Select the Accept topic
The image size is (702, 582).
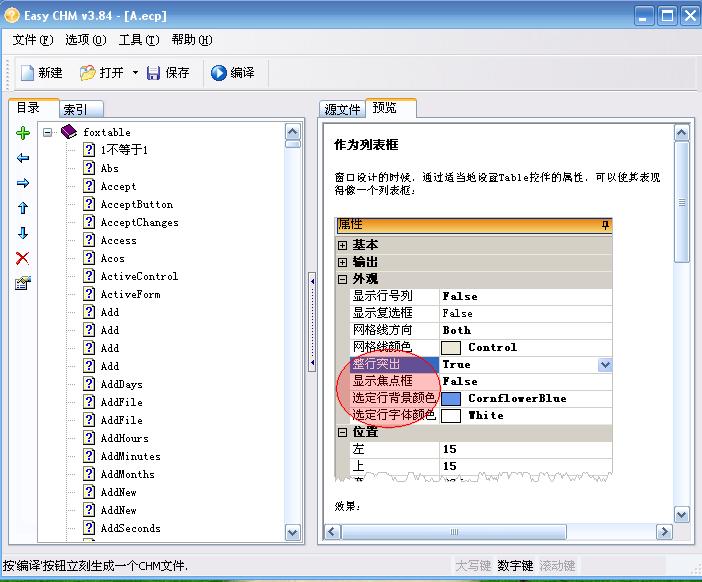[118, 187]
